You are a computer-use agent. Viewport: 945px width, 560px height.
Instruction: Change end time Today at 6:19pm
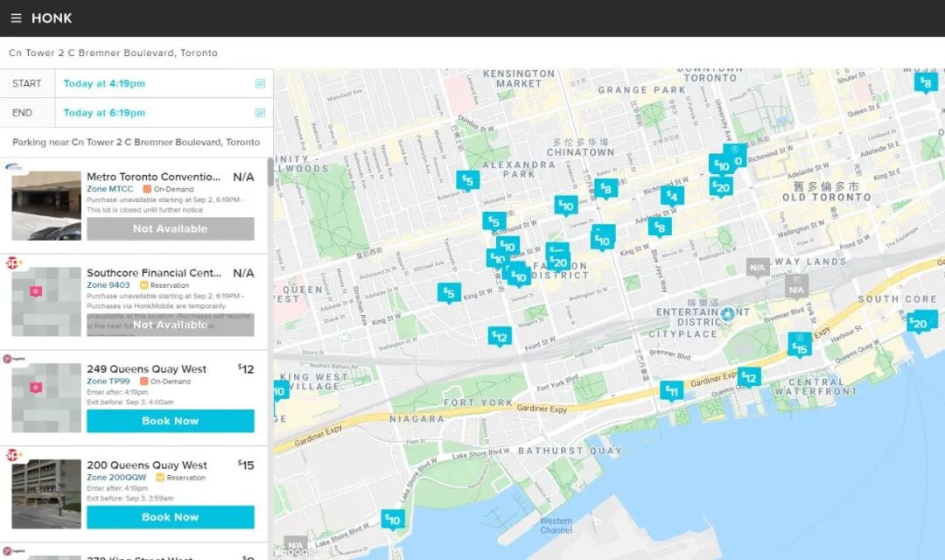coord(104,113)
